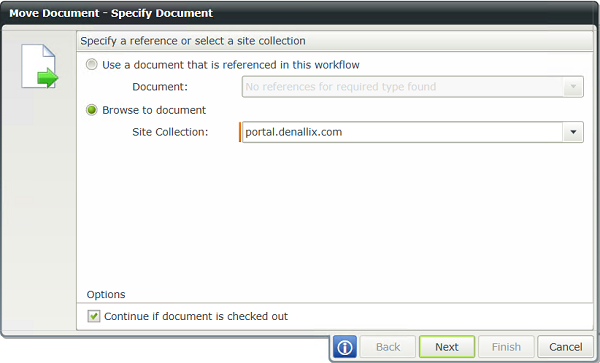600x363 pixels.
Task: Select 'Use a document that is referenced' radio
Action: [x=91, y=64]
